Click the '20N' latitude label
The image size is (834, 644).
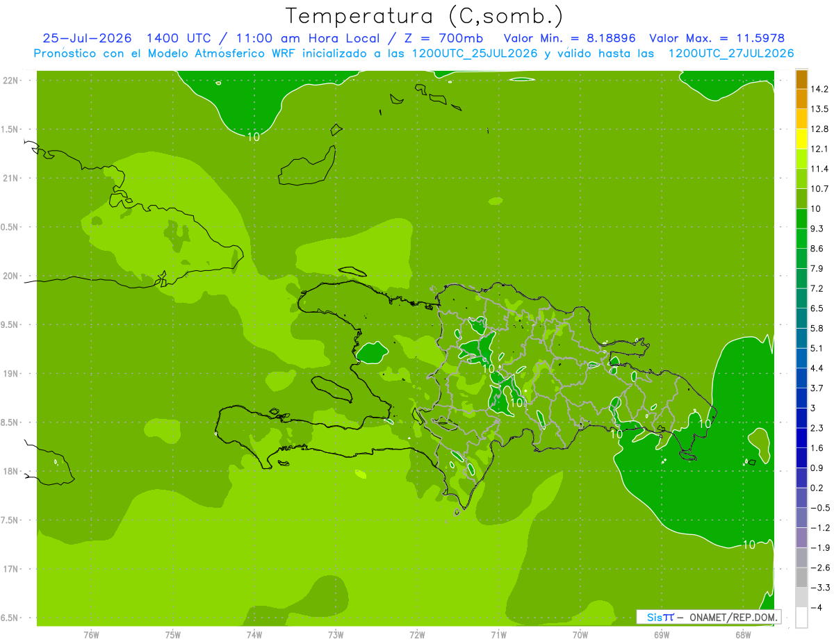point(10,276)
